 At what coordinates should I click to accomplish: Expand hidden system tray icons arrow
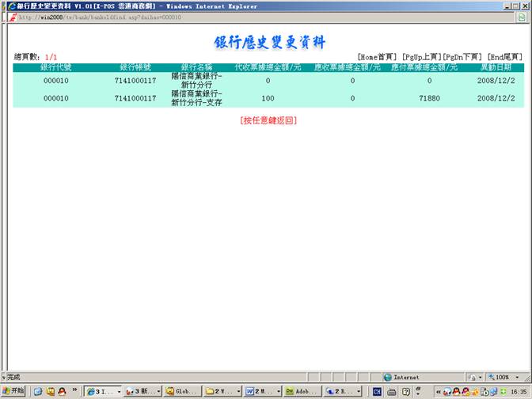436,391
